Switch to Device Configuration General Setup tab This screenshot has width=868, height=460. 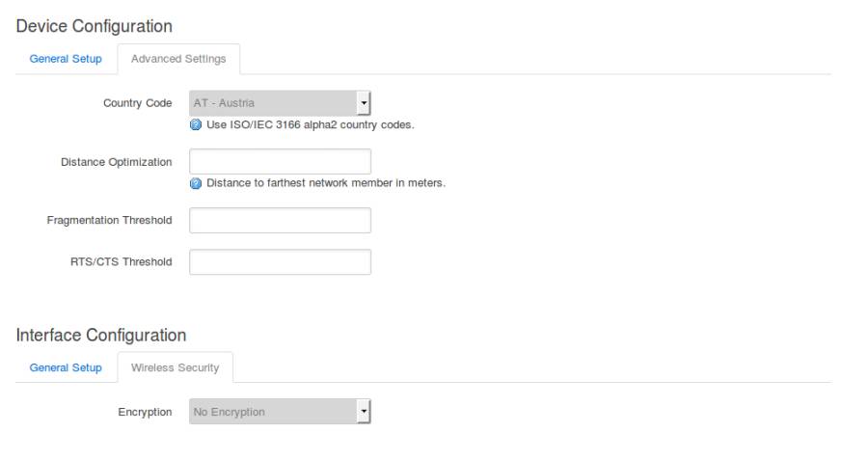coord(66,59)
